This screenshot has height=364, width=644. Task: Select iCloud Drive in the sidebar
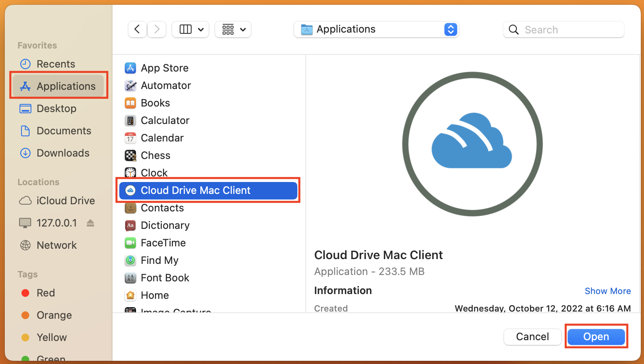click(x=58, y=201)
